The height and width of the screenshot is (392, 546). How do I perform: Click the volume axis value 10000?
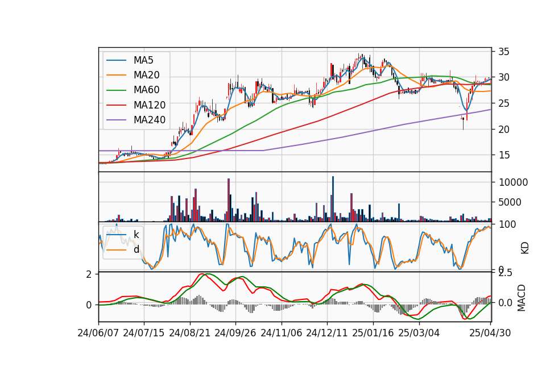(513, 182)
